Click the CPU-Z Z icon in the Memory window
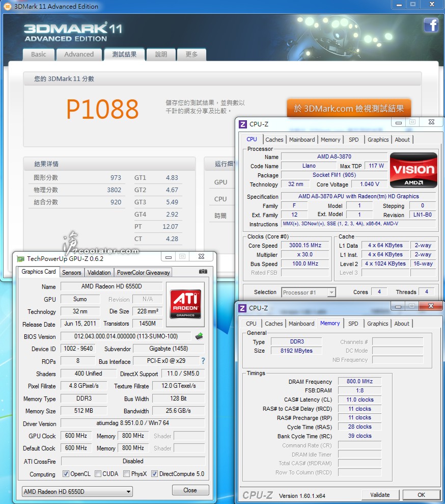This screenshot has height=504, width=445. coord(242,308)
